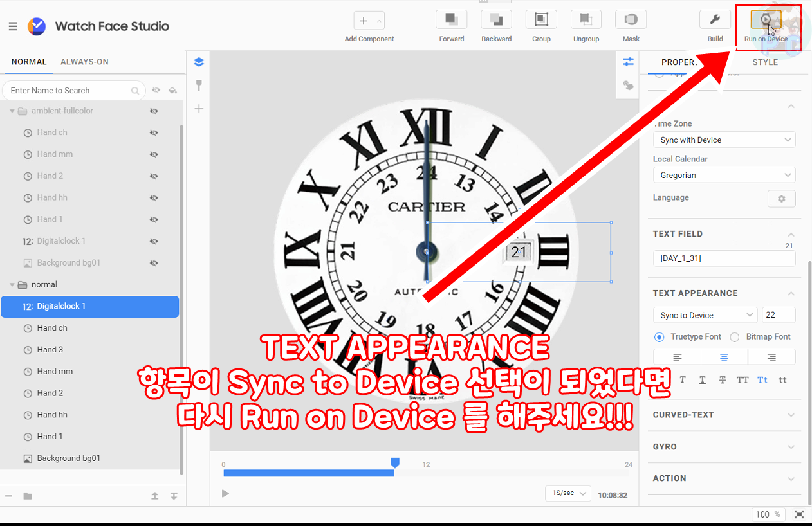
Task: Send the layer Backward
Action: (496, 20)
